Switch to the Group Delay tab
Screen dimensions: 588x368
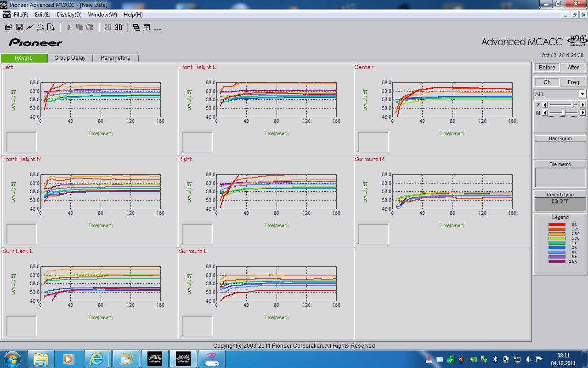click(70, 58)
